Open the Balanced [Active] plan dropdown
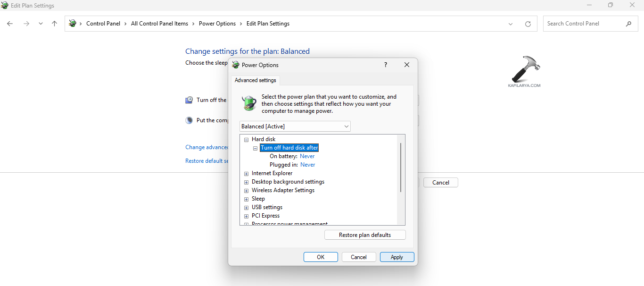Image resolution: width=644 pixels, height=286 pixels. [x=347, y=126]
